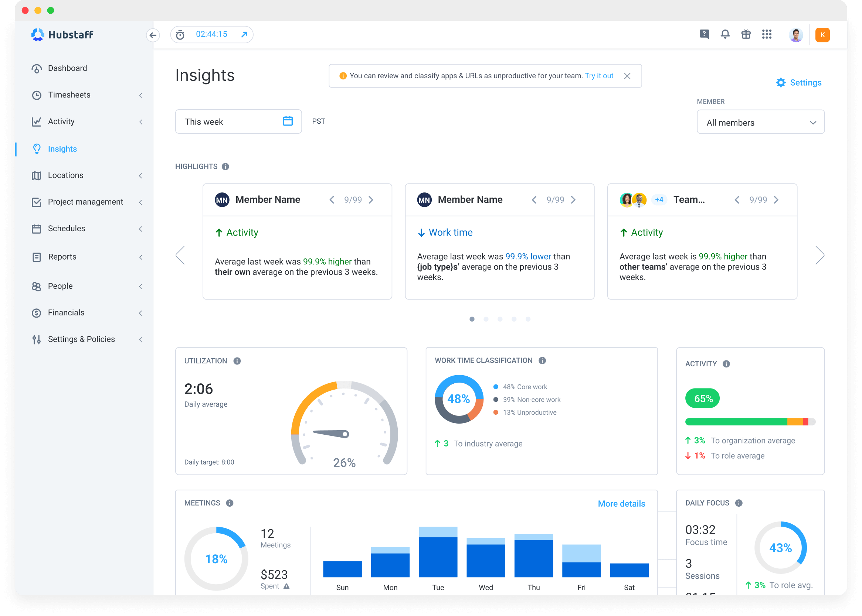Screen dimensions: 862x616
Task: Click the UTILIZATION info tooltip icon
Action: [x=238, y=360]
